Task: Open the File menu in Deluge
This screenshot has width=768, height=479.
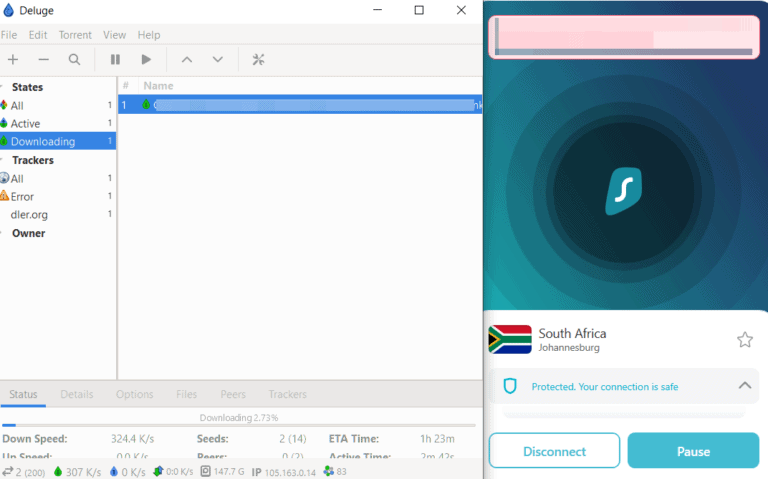Action: point(9,35)
